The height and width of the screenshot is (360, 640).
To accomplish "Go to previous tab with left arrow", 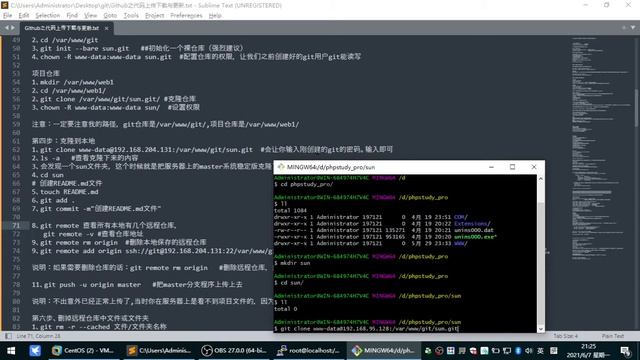I will pyautogui.click(x=7, y=28).
